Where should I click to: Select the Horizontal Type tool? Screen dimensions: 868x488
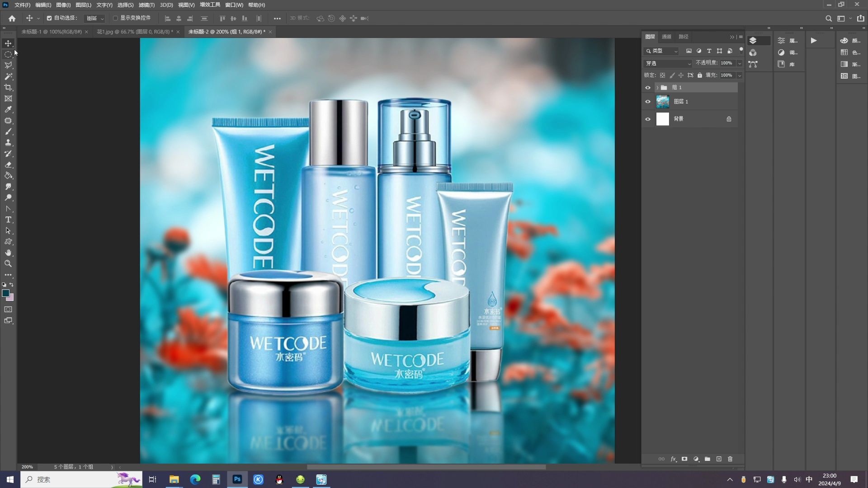pos(8,220)
